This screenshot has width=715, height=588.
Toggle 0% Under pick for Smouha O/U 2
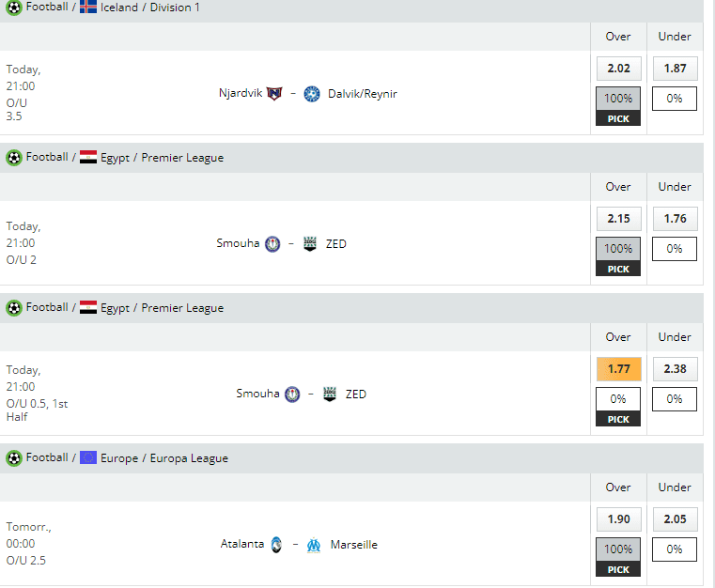pos(675,249)
